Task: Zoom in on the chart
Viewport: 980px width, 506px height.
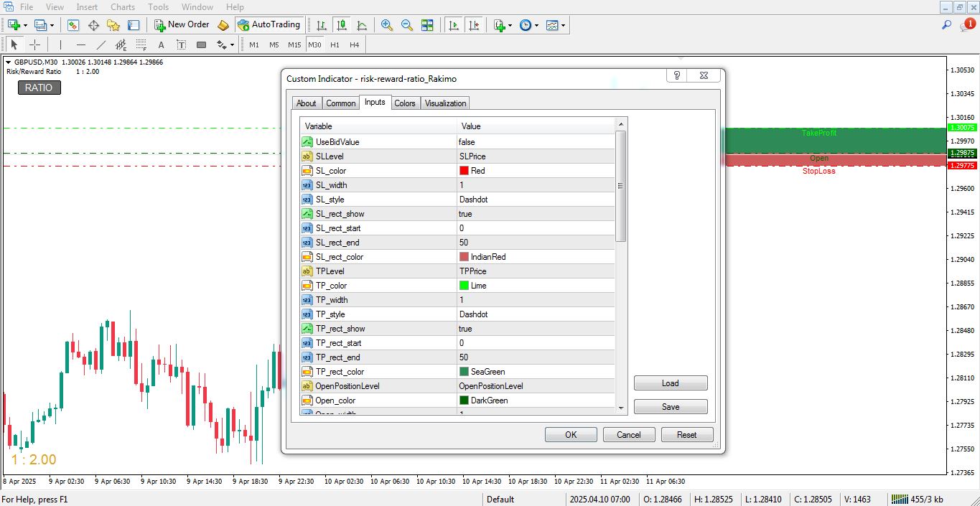Action: click(x=386, y=24)
